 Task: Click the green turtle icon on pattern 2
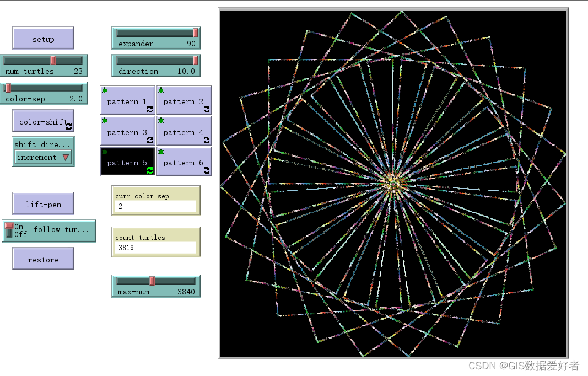(x=161, y=90)
